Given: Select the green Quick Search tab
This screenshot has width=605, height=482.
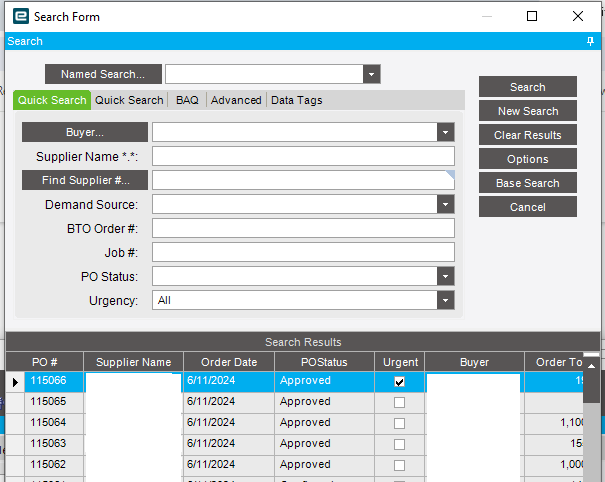Looking at the screenshot, I should 52,100.
